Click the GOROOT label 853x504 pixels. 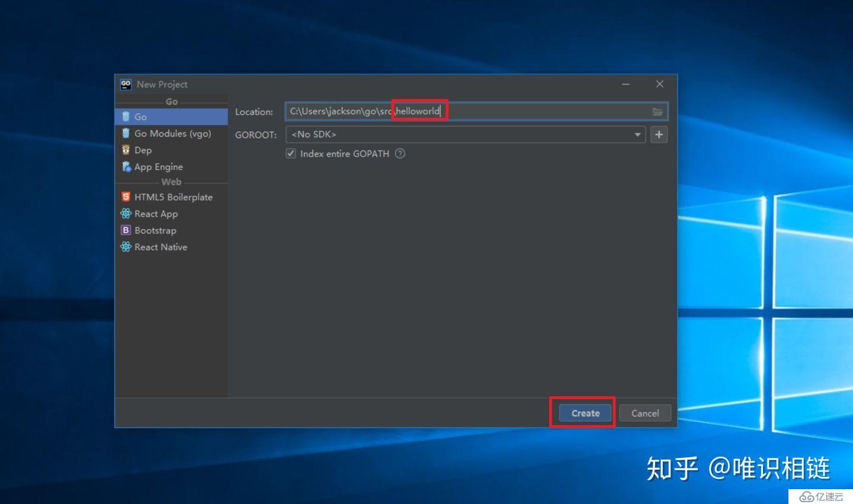[256, 134]
